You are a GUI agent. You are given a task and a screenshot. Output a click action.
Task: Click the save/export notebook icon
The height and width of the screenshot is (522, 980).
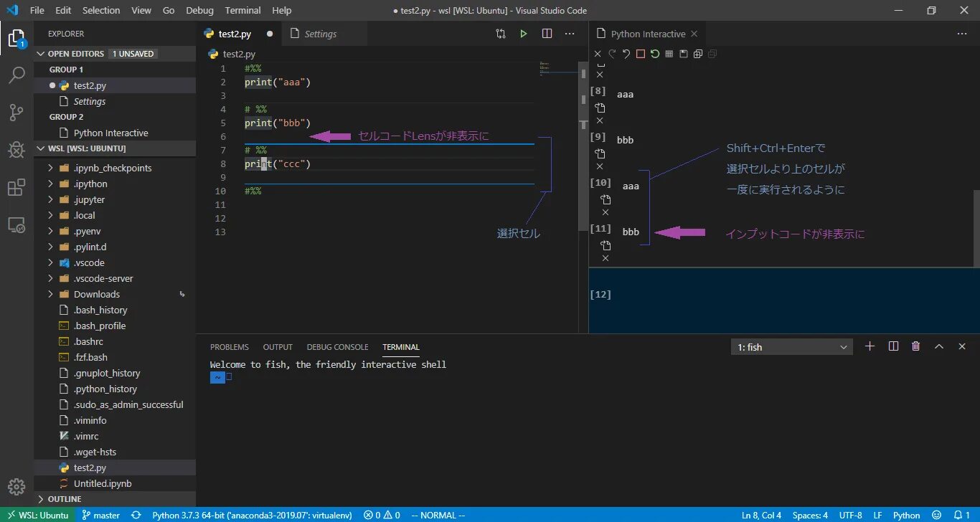[684, 54]
